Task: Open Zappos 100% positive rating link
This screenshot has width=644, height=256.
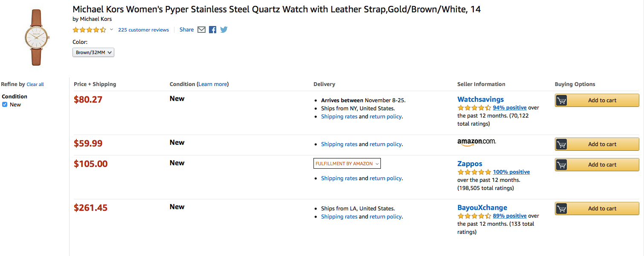Action: [x=511, y=172]
